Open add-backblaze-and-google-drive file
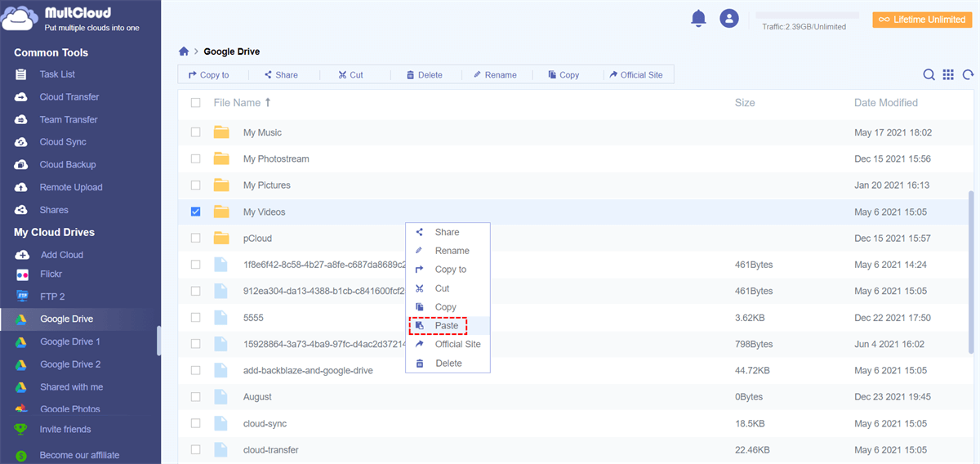 (308, 370)
